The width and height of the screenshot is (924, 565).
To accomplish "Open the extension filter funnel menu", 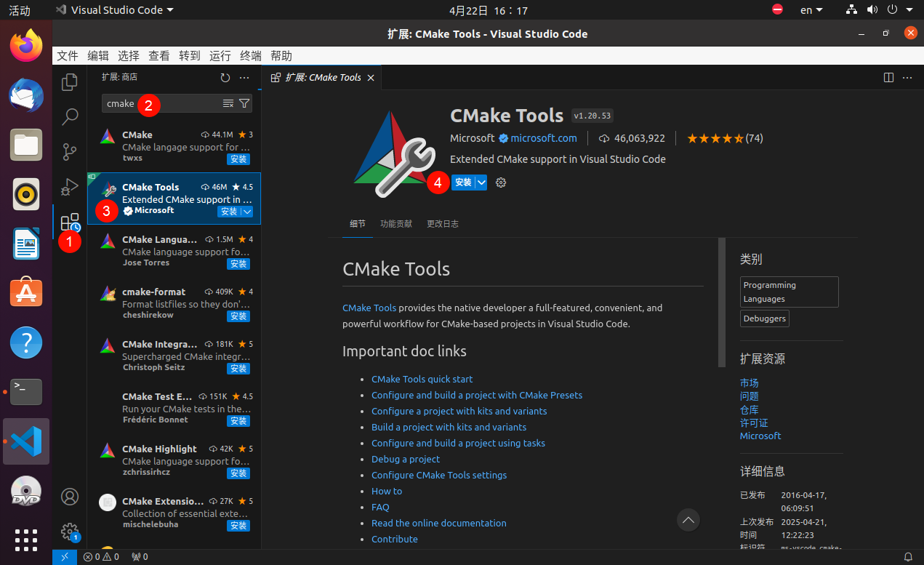I will pyautogui.click(x=244, y=103).
